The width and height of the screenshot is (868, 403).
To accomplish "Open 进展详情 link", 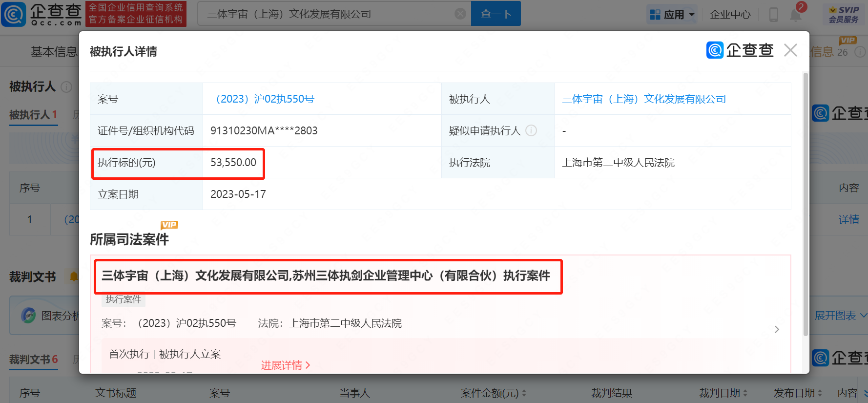I will (286, 365).
